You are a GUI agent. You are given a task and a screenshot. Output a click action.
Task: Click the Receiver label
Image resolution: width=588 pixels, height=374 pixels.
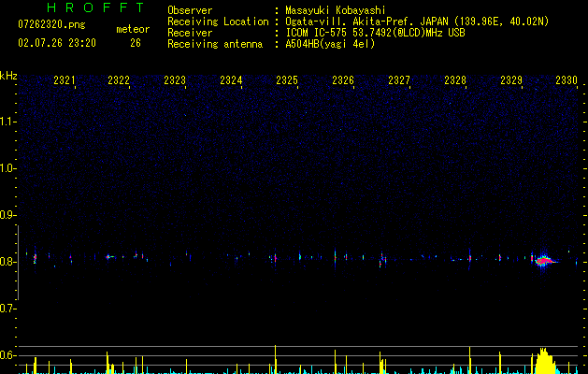pos(190,33)
